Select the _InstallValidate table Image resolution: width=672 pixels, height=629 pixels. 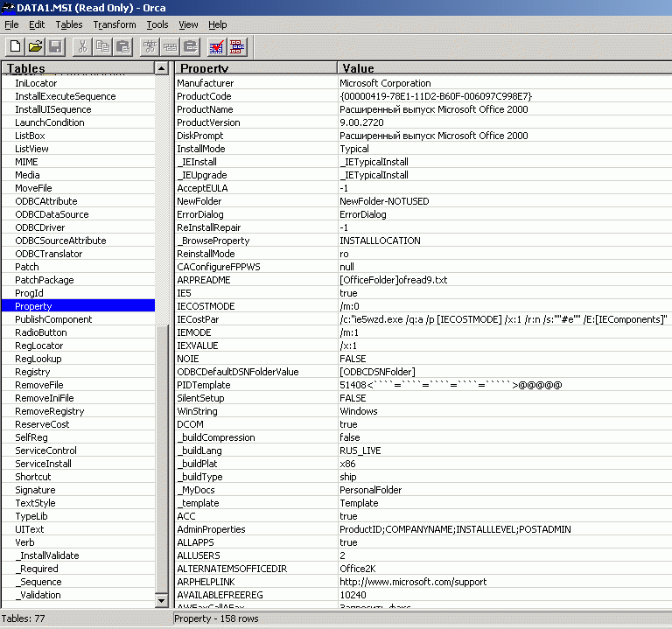47,556
